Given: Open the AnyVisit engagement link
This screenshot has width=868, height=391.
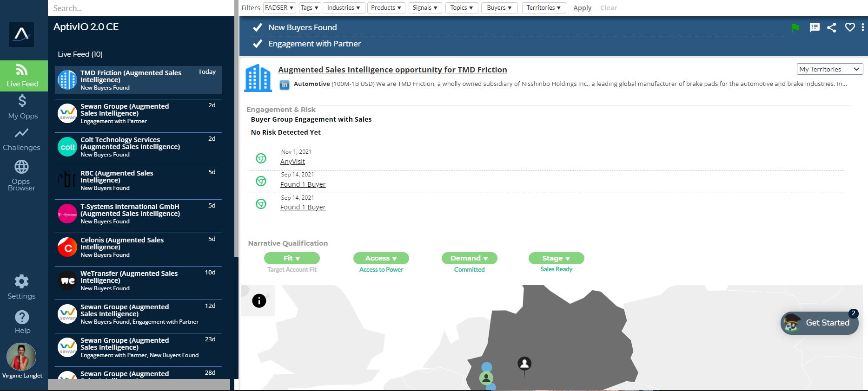Looking at the screenshot, I should pos(292,162).
